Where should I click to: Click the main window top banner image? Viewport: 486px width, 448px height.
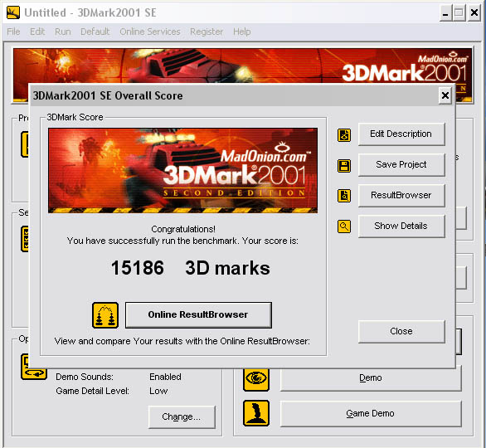tap(242, 66)
